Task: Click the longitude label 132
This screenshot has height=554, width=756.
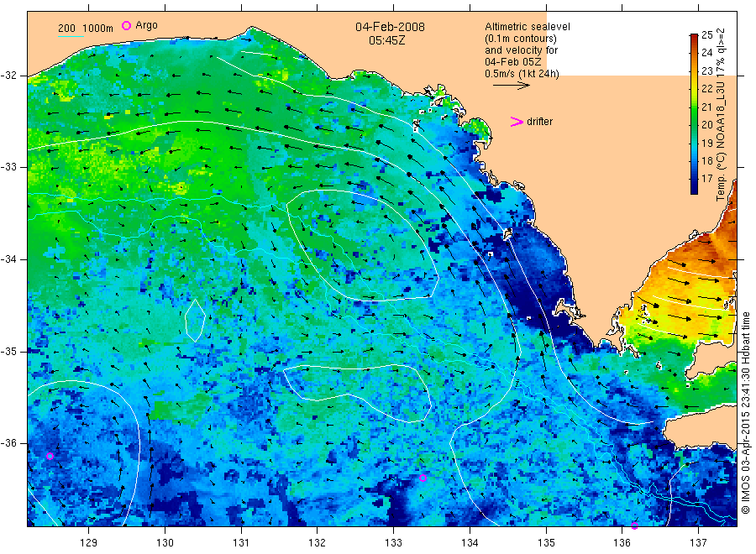Action: click(318, 543)
